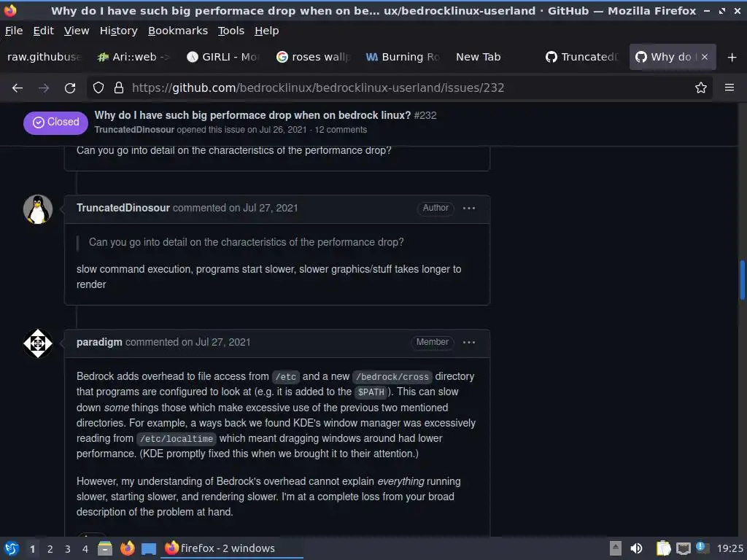The image size is (747, 560).
Task: Go back with the browser back arrow
Action: tap(18, 87)
